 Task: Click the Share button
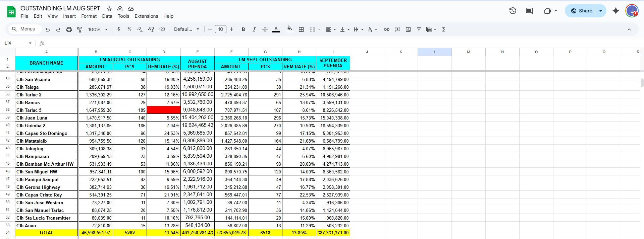pos(581,11)
